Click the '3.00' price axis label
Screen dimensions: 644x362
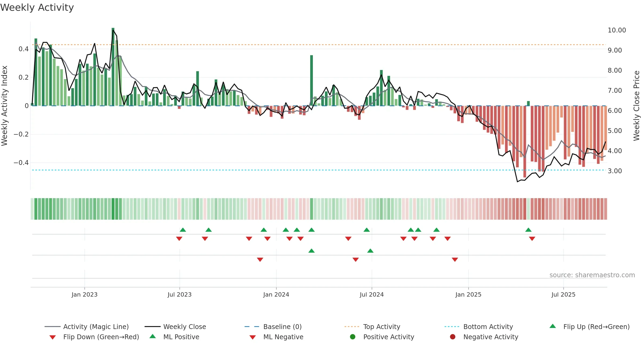615,171
